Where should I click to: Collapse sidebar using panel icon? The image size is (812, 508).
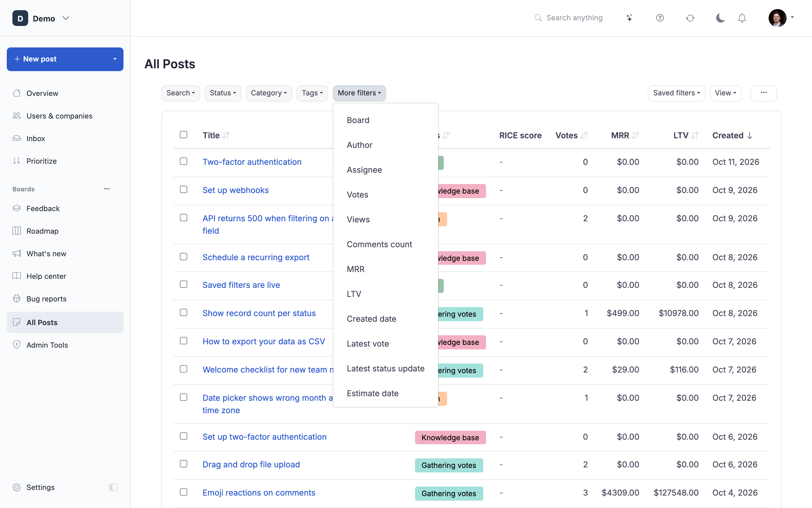[113, 487]
